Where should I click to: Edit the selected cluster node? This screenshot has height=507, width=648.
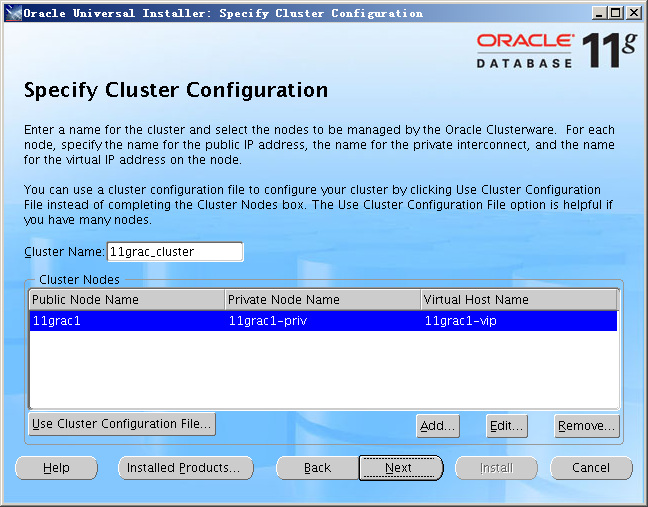507,426
